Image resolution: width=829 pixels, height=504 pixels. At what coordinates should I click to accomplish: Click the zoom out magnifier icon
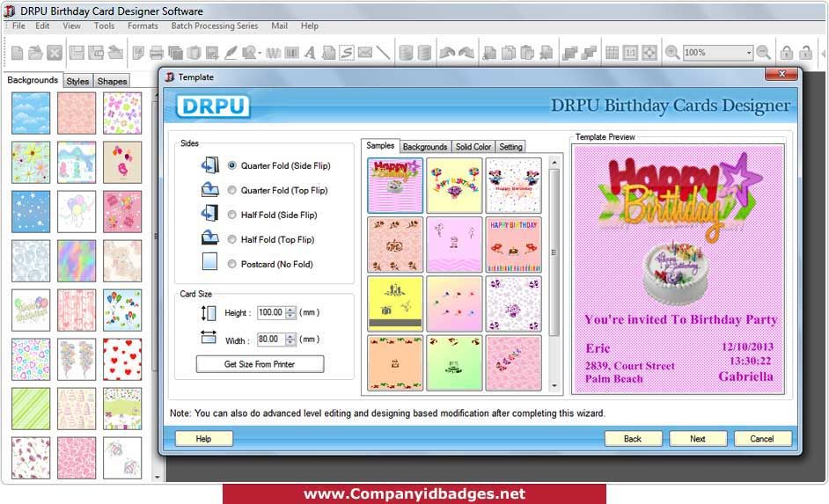point(763,52)
